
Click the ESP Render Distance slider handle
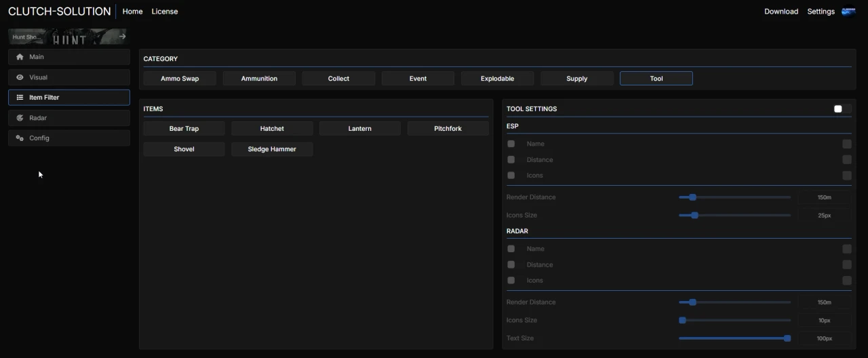click(x=692, y=197)
